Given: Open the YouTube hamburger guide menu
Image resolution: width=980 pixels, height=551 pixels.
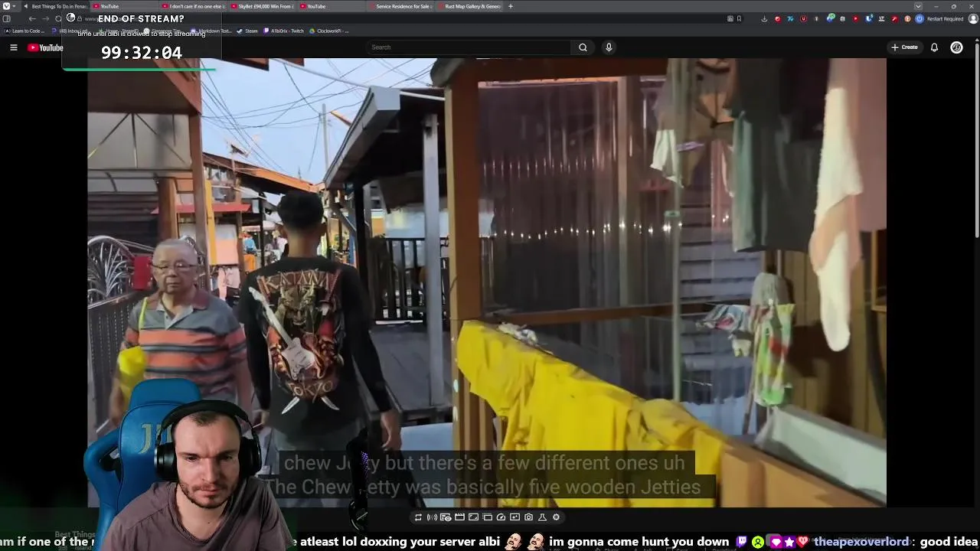Looking at the screenshot, I should [13, 47].
